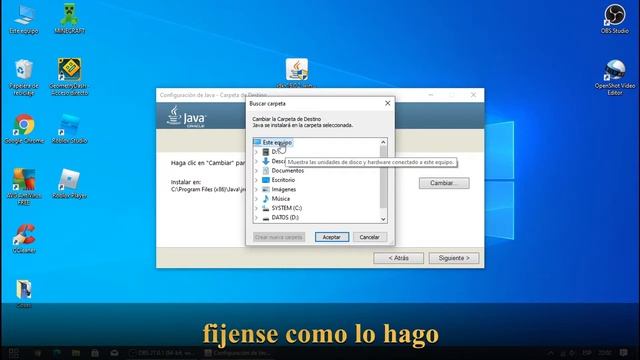Expand the D:\ node in the tree

tap(256, 152)
